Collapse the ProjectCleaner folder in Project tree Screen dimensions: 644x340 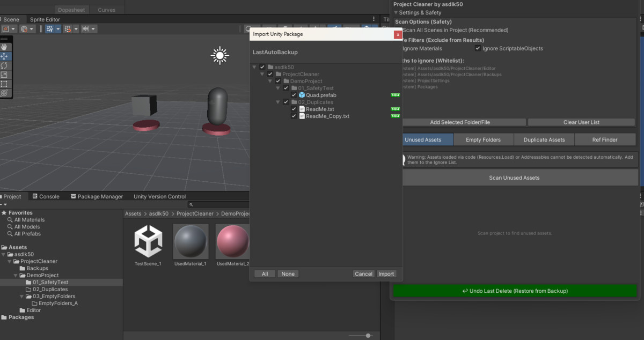[x=10, y=261]
